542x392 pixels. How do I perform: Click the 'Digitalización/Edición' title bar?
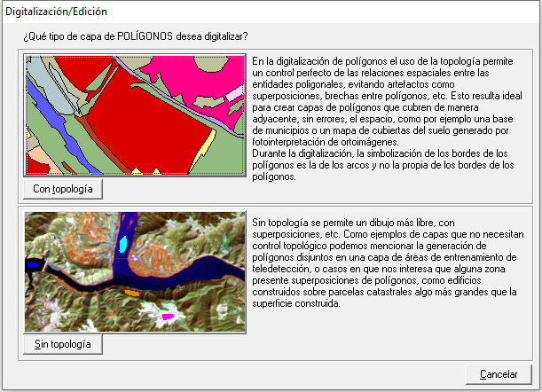(266, 9)
